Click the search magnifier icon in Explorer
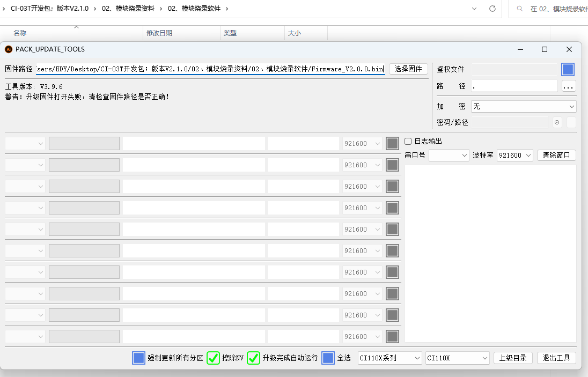 click(520, 9)
